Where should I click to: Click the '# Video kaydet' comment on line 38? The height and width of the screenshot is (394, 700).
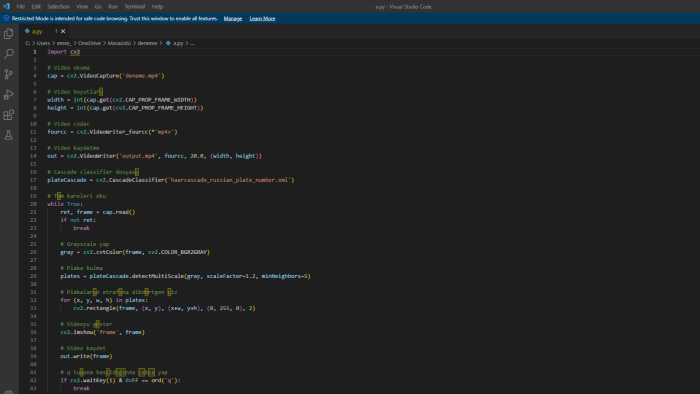(x=83, y=348)
